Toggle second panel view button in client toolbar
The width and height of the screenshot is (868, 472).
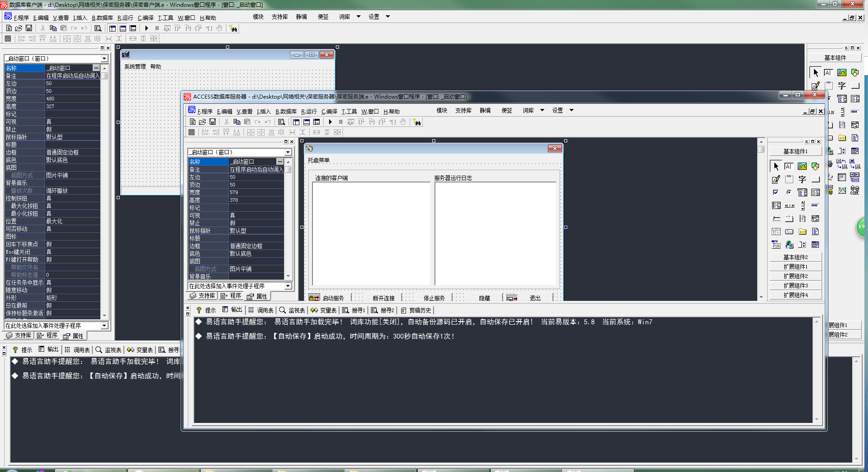pos(122,28)
